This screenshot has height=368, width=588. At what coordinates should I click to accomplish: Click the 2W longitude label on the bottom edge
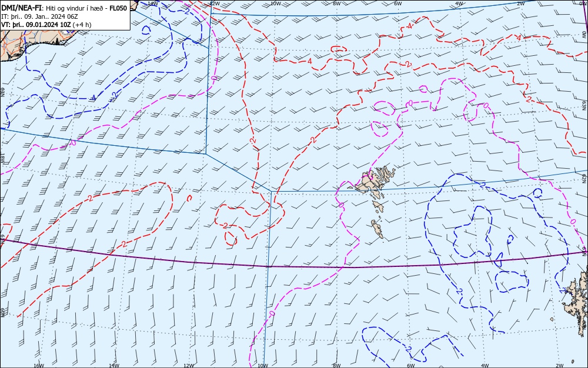click(x=560, y=366)
